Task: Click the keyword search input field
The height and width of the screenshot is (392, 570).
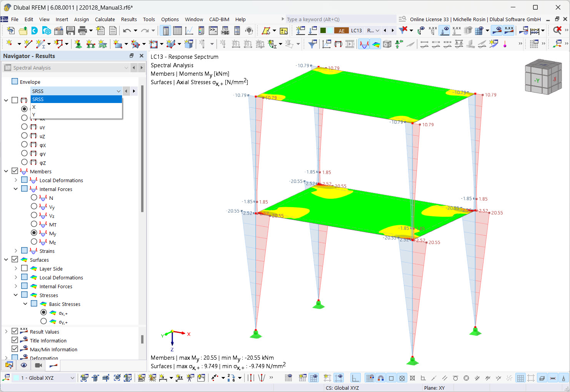Action: click(338, 19)
